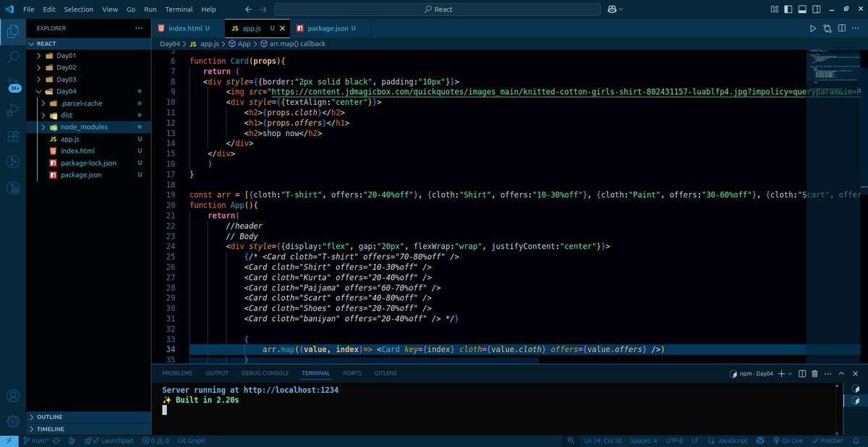Click the React command center search box
868x447 pixels.
click(x=438, y=9)
